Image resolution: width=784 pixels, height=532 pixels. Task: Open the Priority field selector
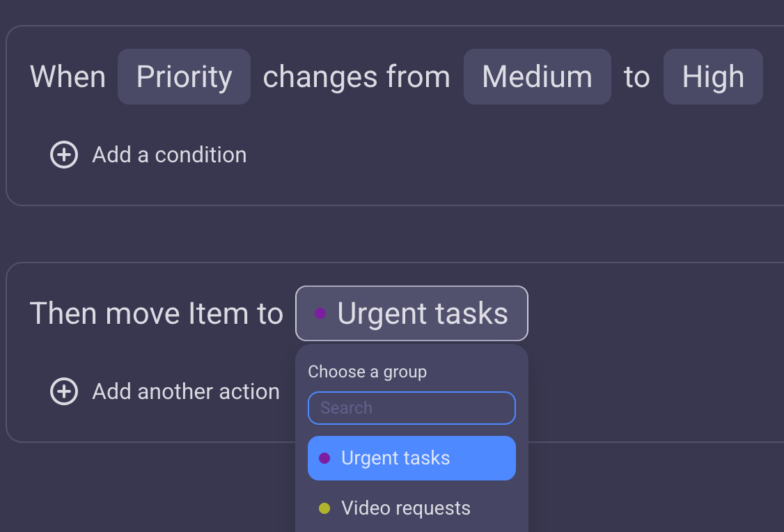tap(184, 77)
